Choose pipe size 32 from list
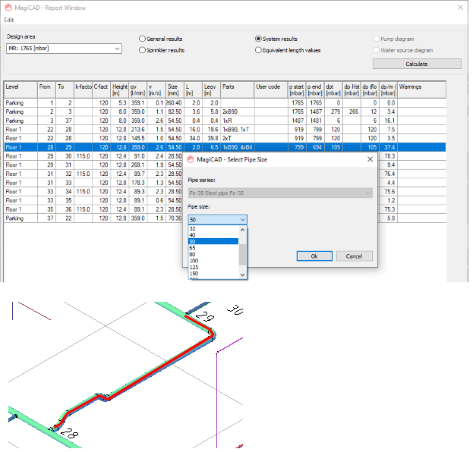 [213, 229]
